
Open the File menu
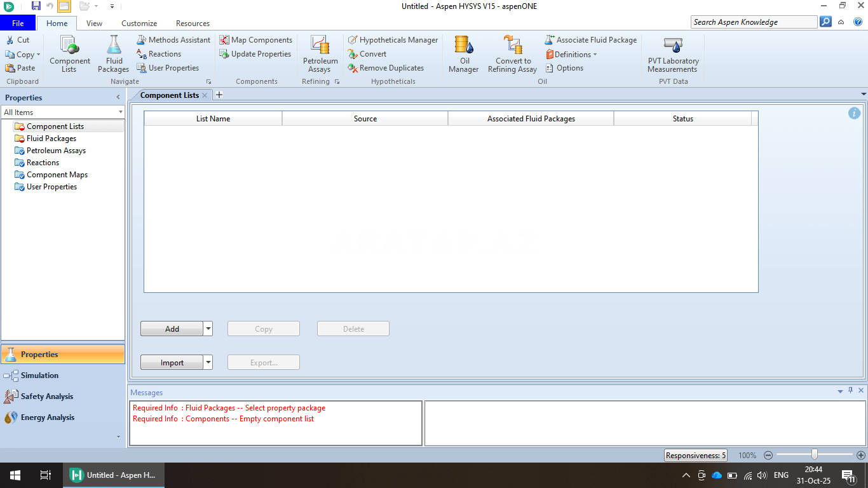pos(18,24)
